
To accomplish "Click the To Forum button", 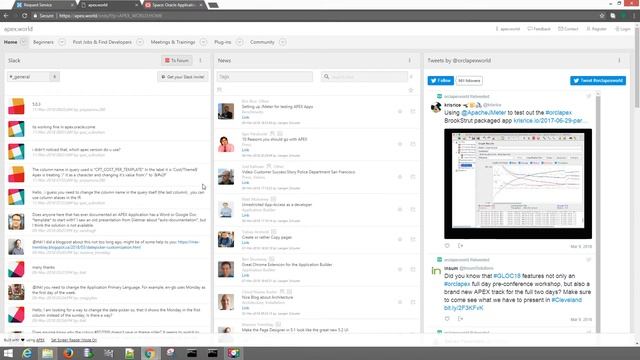I will 177,60.
